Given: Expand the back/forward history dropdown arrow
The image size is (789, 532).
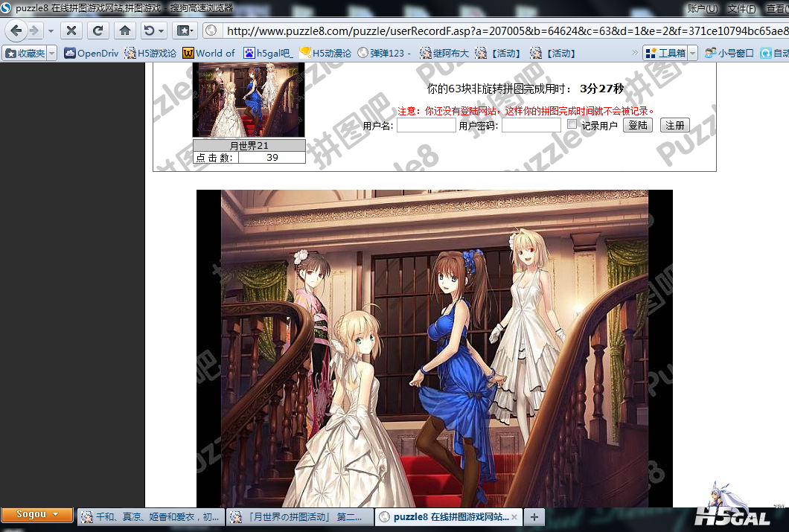Looking at the screenshot, I should coord(51,31).
